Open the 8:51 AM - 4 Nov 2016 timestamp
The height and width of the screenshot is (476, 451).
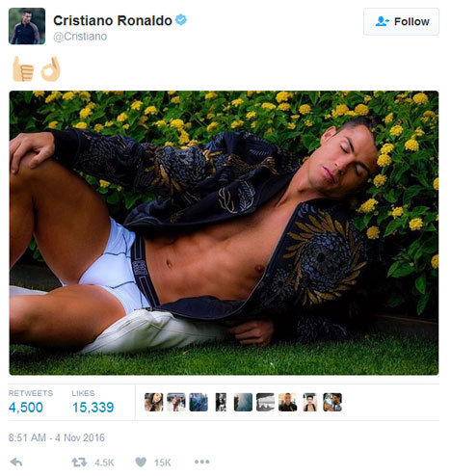pyautogui.click(x=57, y=437)
